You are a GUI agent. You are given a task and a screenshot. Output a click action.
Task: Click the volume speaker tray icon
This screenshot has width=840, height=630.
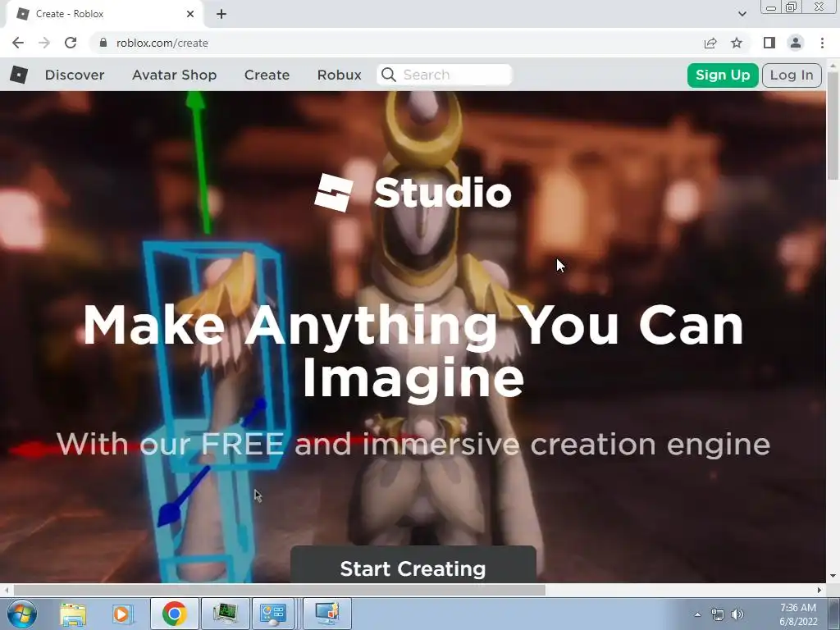pyautogui.click(x=737, y=614)
